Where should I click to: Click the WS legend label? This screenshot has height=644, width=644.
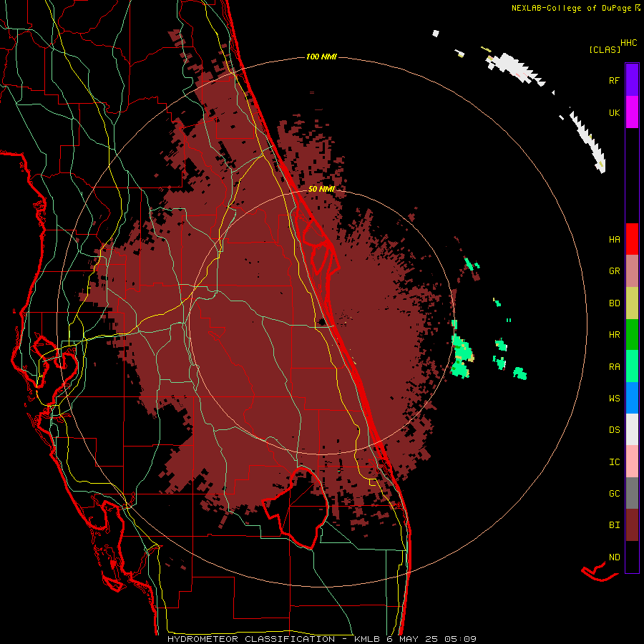614,399
